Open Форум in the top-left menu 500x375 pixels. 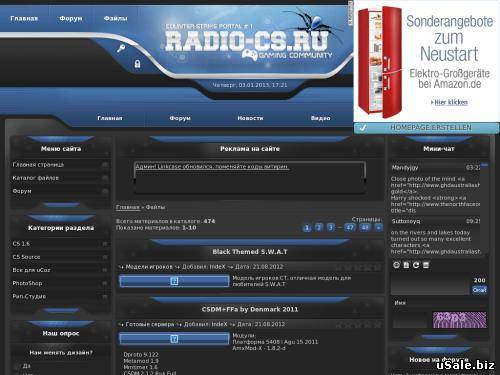(x=71, y=18)
